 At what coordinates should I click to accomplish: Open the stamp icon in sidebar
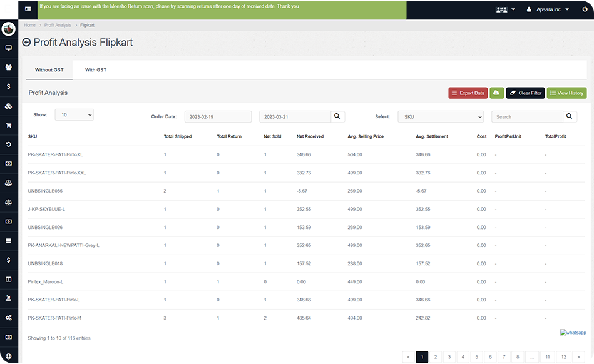9,298
